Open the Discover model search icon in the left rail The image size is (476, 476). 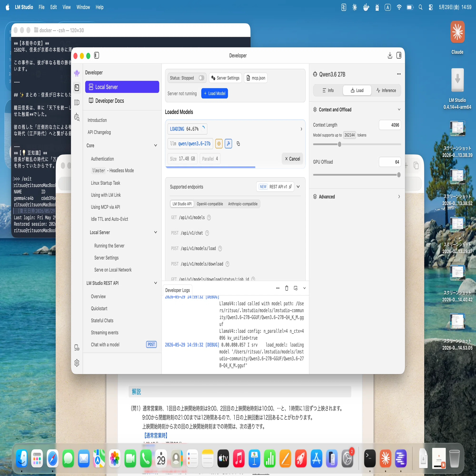(77, 117)
